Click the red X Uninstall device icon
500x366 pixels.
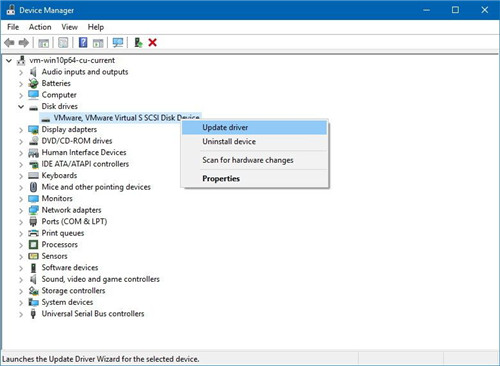tap(153, 43)
